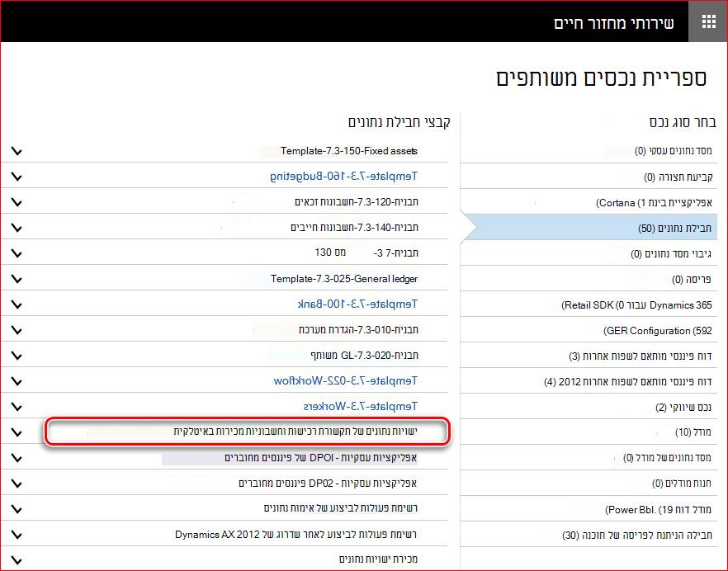The width and height of the screenshot is (728, 571).
Task: Select the Cortana intelligence application asset type
Action: point(654,203)
